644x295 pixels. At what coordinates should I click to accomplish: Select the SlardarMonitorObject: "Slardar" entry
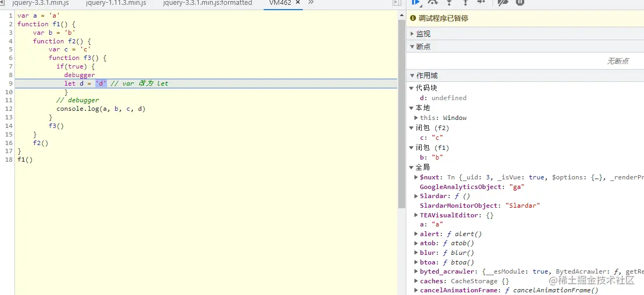(480, 206)
